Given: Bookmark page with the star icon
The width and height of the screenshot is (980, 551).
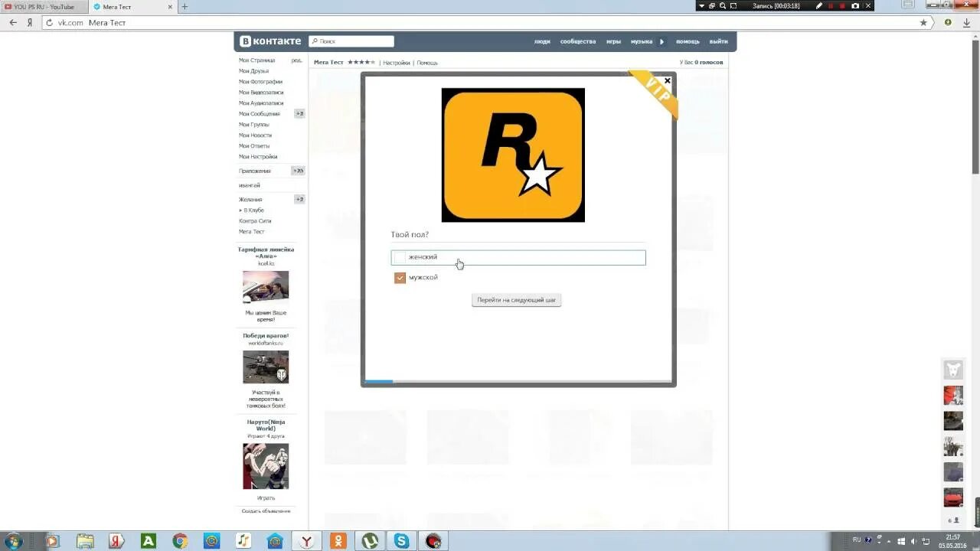Looking at the screenshot, I should (923, 23).
